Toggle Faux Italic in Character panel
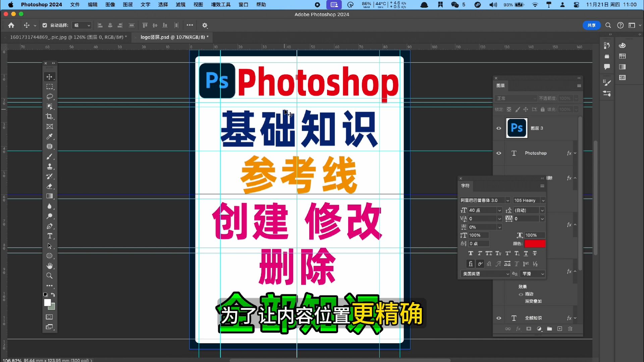Viewport: 644px width, 362px height. [480, 253]
